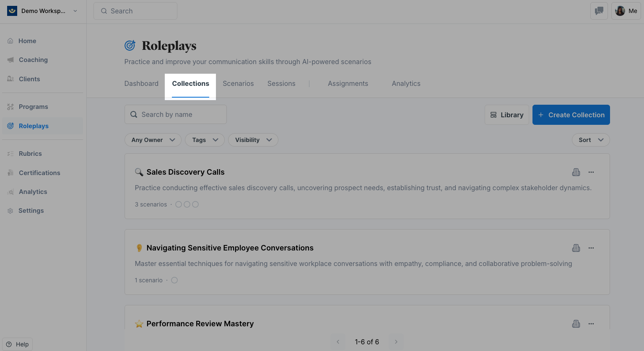
Task: Open the Demo Workspace switcher chevron
Action: click(75, 11)
